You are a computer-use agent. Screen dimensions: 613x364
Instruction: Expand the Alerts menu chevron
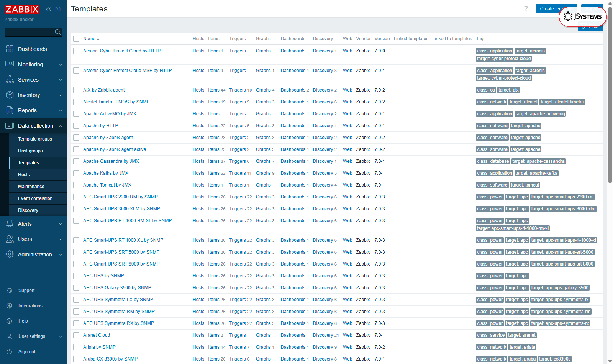tap(61, 224)
